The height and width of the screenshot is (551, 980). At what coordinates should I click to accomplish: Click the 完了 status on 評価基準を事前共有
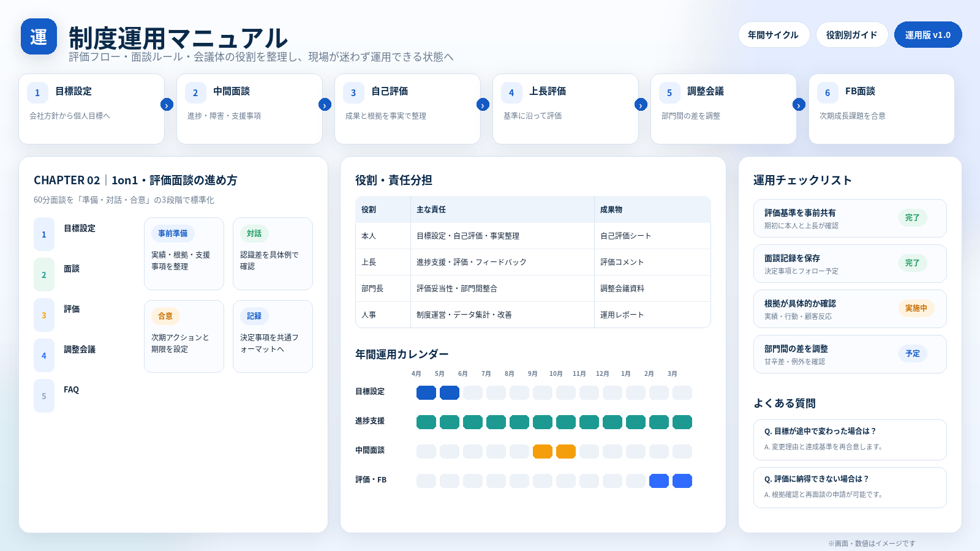[913, 218]
